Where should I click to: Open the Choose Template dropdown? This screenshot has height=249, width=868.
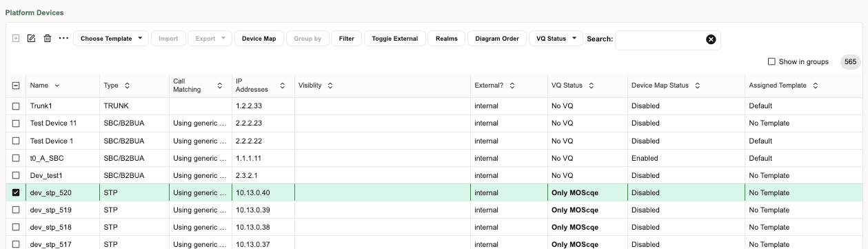pyautogui.click(x=111, y=39)
